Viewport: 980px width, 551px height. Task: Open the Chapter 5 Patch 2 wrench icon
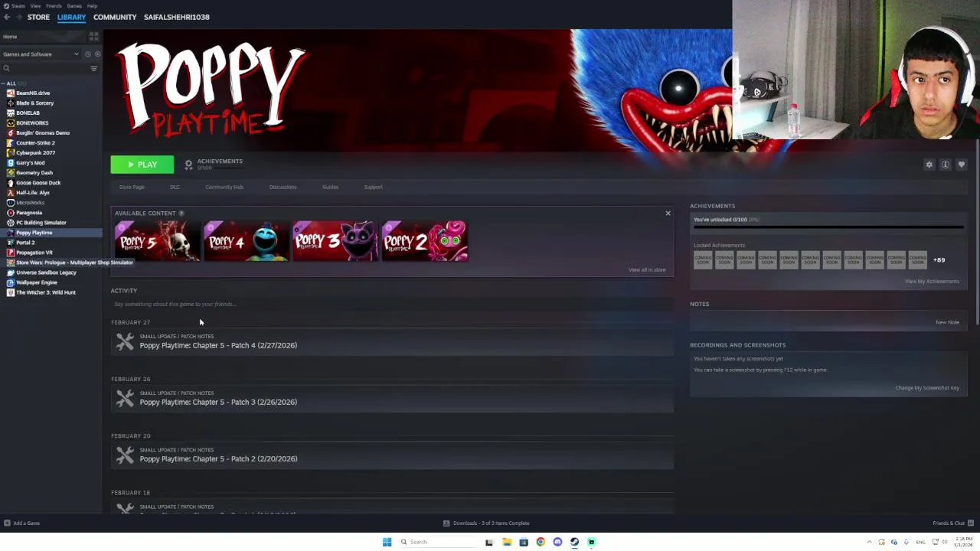(125, 455)
